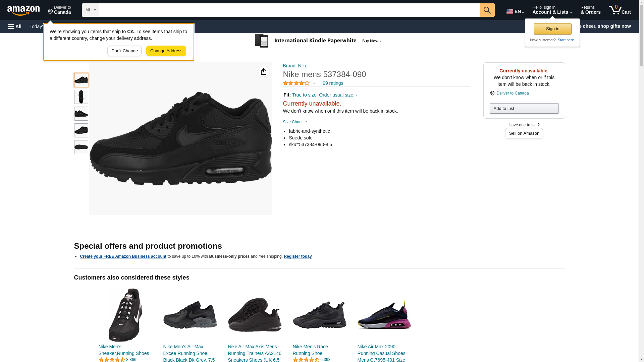The image size is (644, 362).
Task: Click in the search text field
Action: [289, 10]
